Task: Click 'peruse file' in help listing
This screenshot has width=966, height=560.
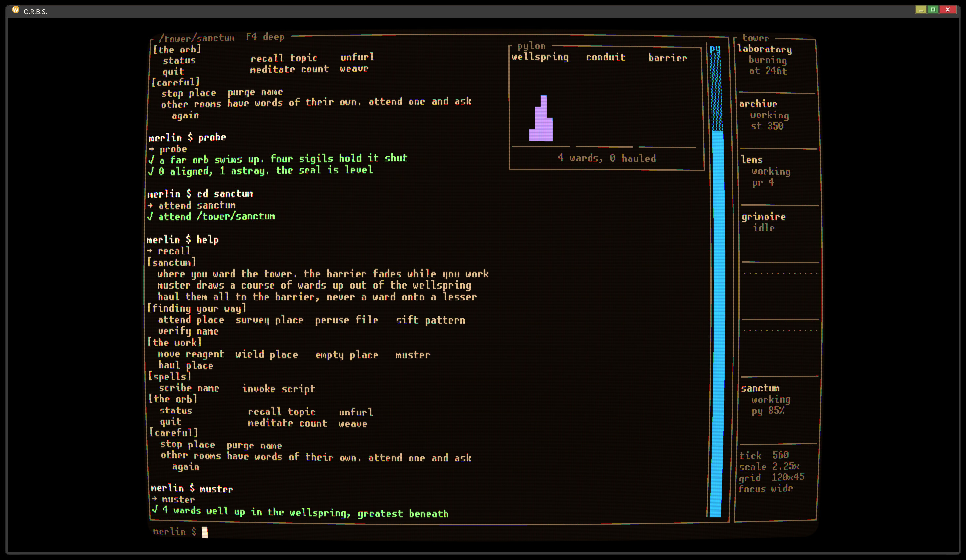Action: 346,320
